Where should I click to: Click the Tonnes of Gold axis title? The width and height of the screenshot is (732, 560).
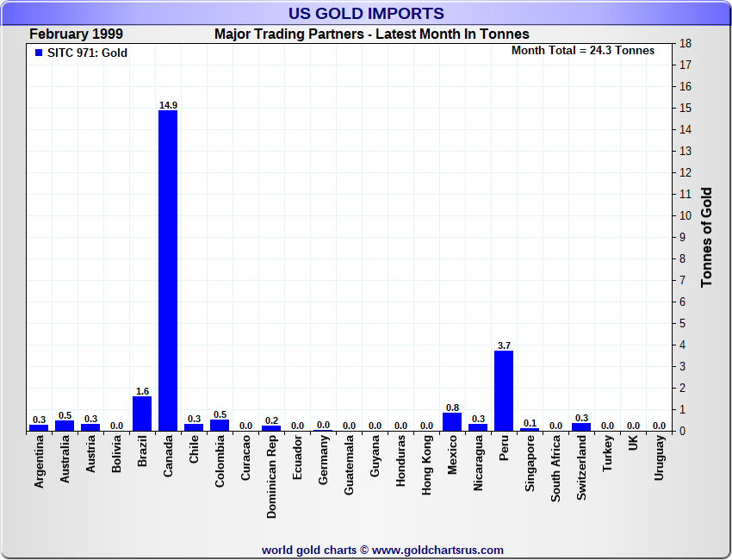point(706,237)
